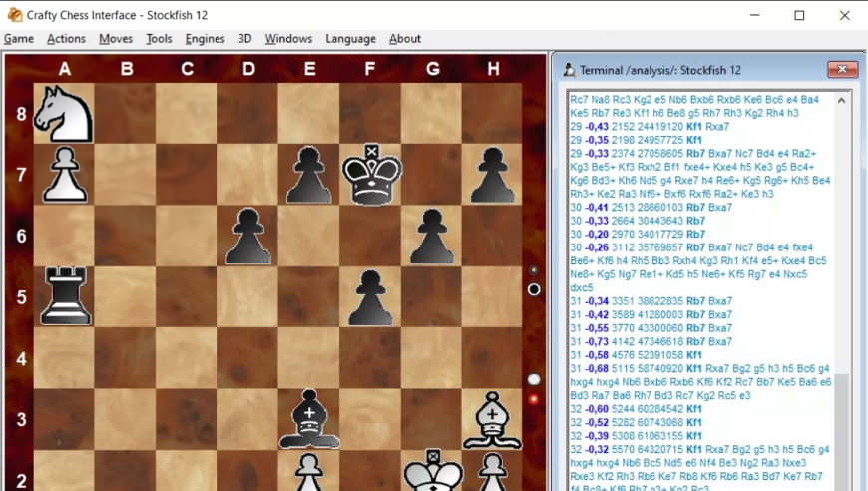Select the black pawn on d6
Image resolution: width=868 pixels, height=491 pixels.
248,236
